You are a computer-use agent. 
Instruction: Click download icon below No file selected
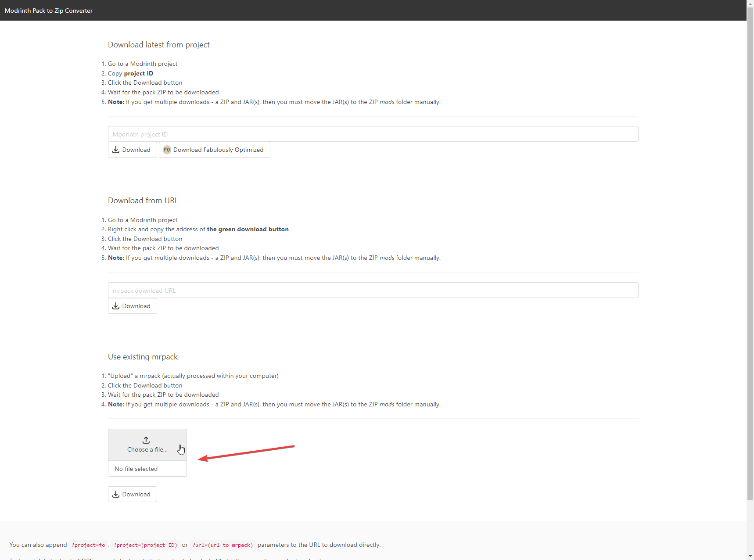pos(116,494)
